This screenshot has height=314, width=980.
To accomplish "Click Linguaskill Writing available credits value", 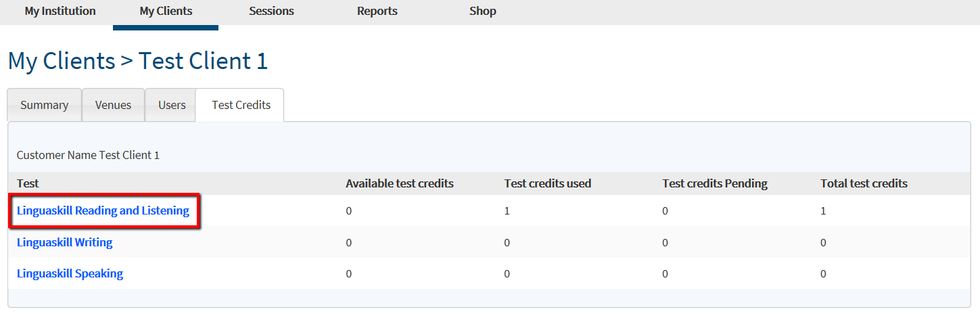I will [349, 243].
